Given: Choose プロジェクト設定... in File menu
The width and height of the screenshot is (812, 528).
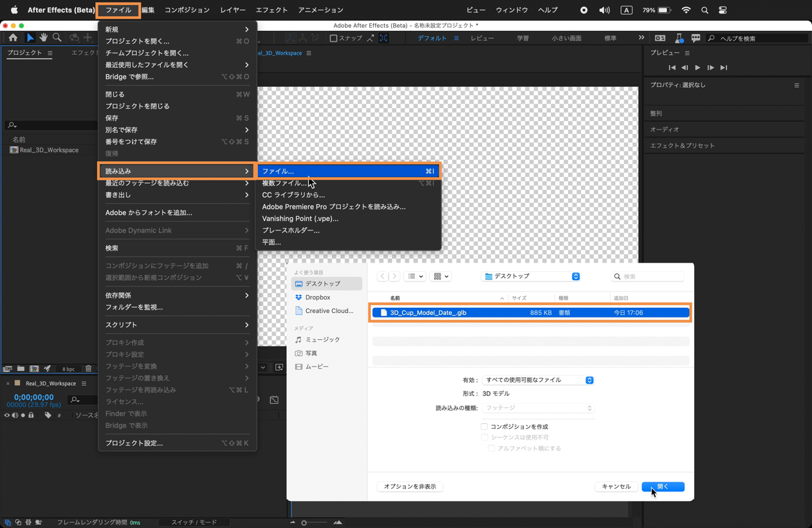Looking at the screenshot, I should [177, 443].
